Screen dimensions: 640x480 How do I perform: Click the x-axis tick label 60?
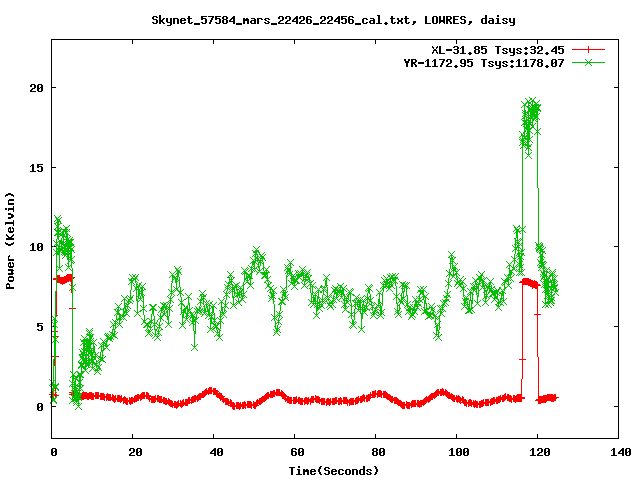[297, 452]
